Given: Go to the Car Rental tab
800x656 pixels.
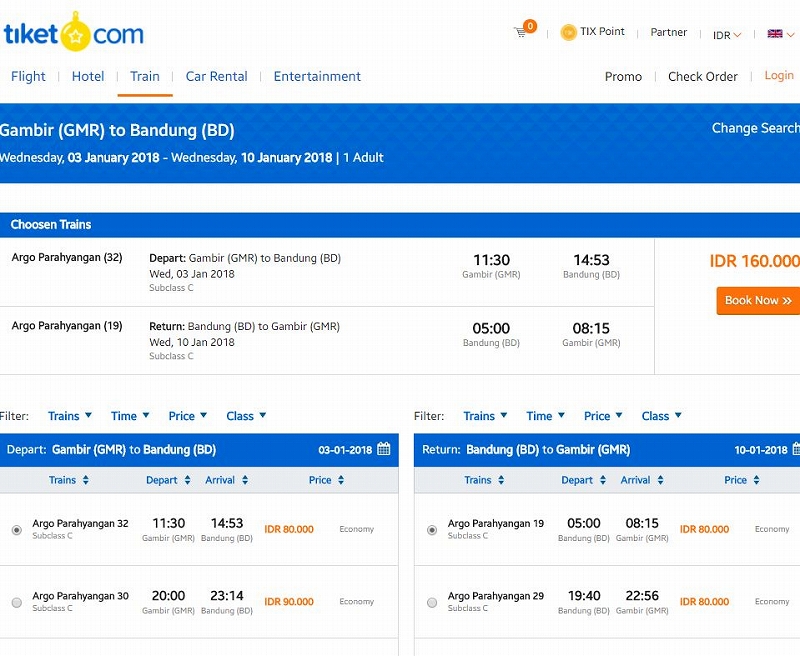Looking at the screenshot, I should pyautogui.click(x=216, y=77).
